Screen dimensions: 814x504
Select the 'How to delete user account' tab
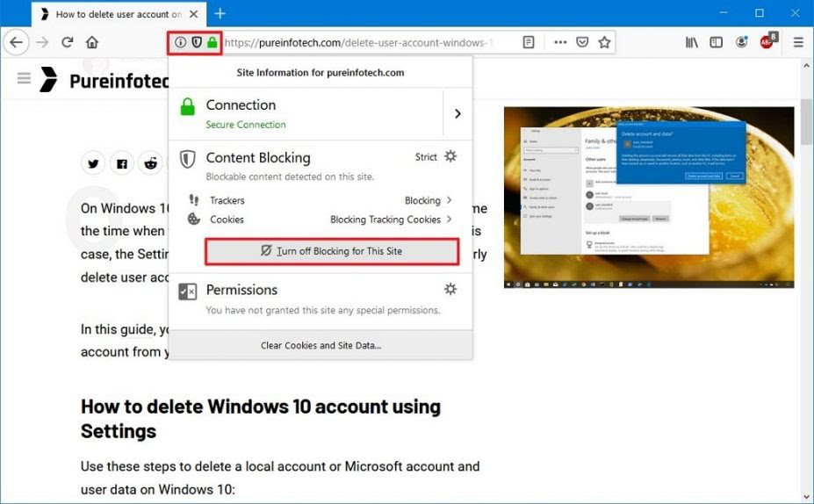[119, 14]
